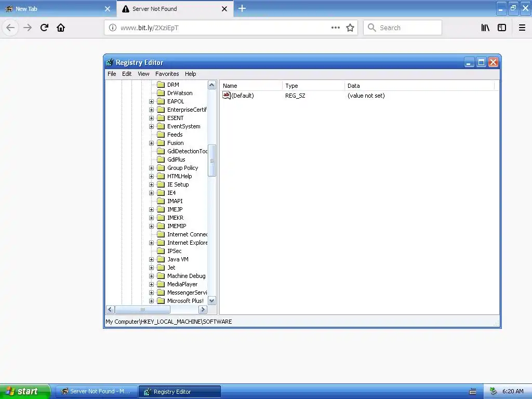Image resolution: width=532 pixels, height=399 pixels.
Task: Click the (Default) string value icon
Action: (227, 96)
